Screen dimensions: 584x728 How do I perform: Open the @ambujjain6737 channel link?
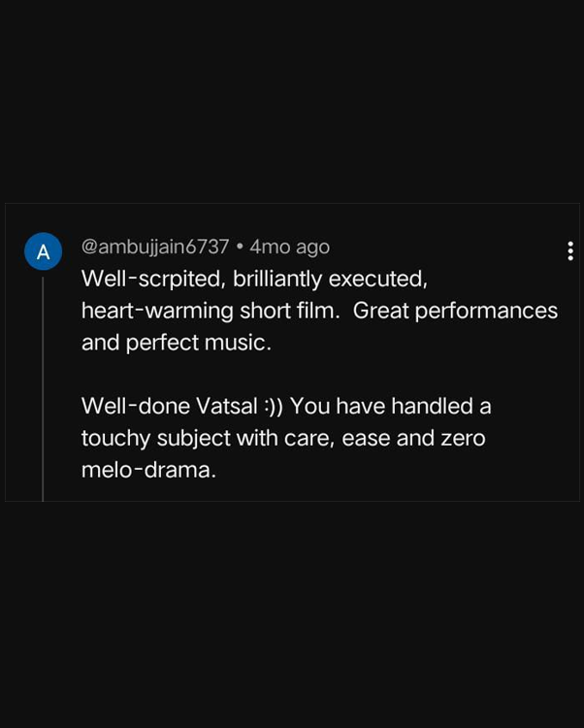[x=155, y=247]
